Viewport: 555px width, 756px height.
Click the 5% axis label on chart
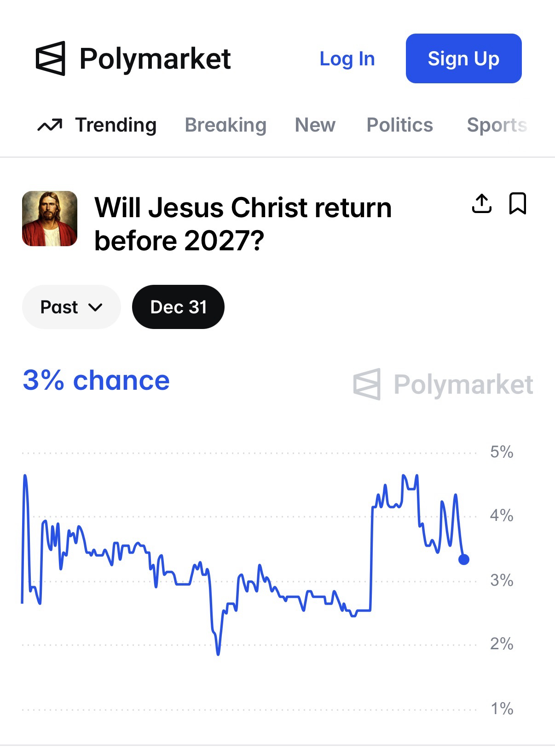pos(501,452)
